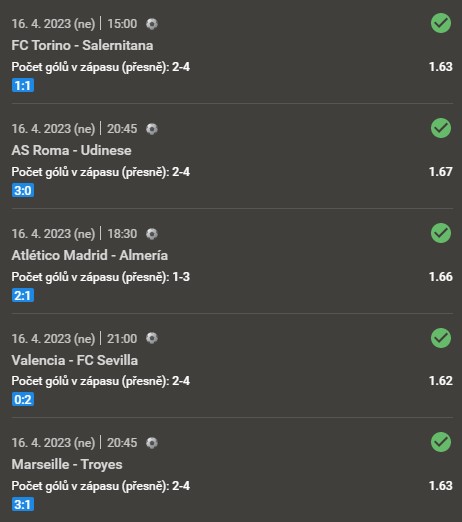Screen dimensions: 462x522
Task: Click the soccer ball icon beside 21:00
Action: (x=152, y=338)
